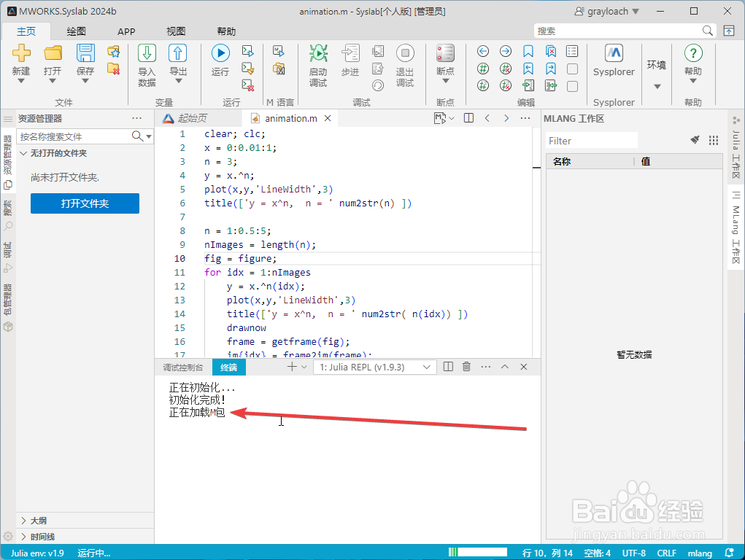This screenshot has height=560, width=745.
Task: Open dropdown arrow under 新建
Action: pyautogui.click(x=21, y=81)
